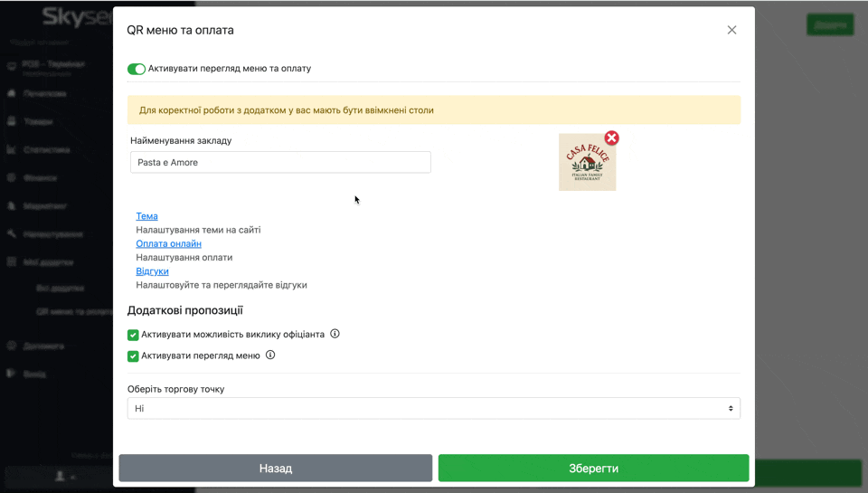Open Товари in the sidebar

click(38, 121)
